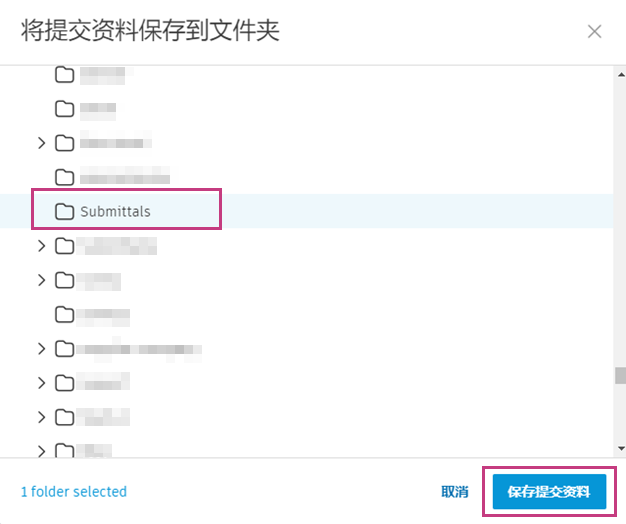626x524 pixels.
Task: Select folder icon directly above Submittals
Action: pyautogui.click(x=64, y=177)
